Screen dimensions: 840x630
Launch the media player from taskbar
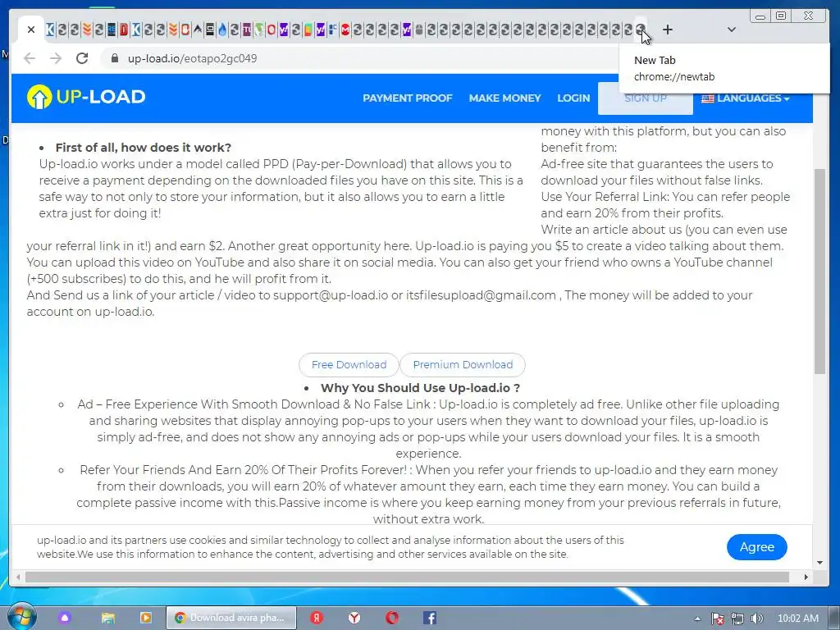click(x=146, y=618)
